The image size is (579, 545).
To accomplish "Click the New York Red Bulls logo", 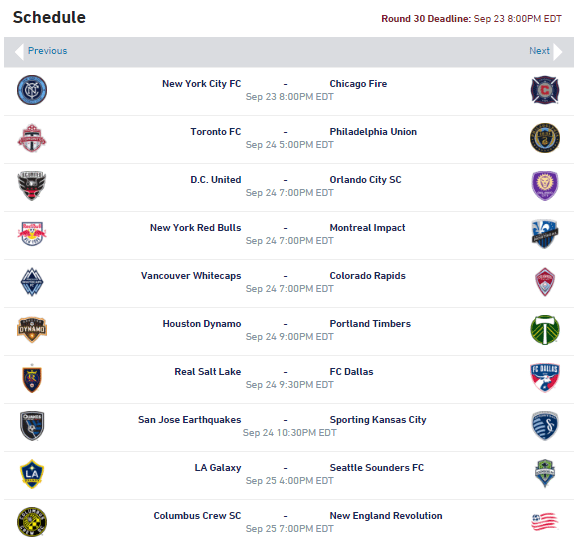I will pyautogui.click(x=32, y=234).
